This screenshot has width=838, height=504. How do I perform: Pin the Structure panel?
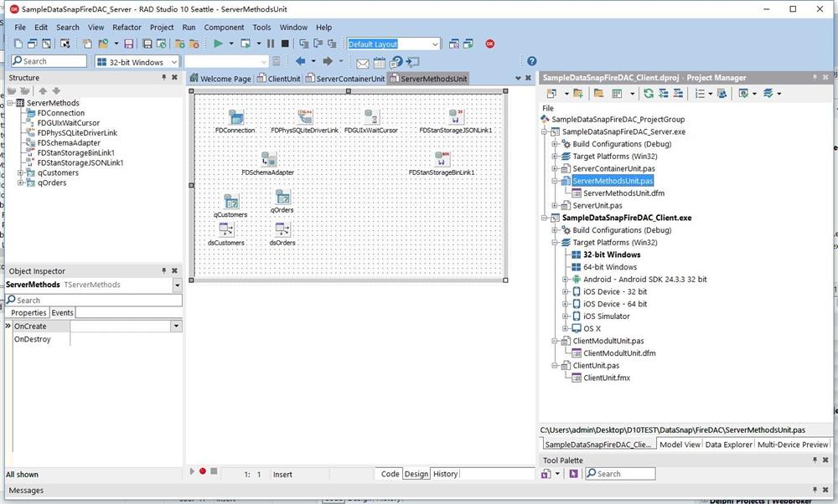click(x=163, y=77)
